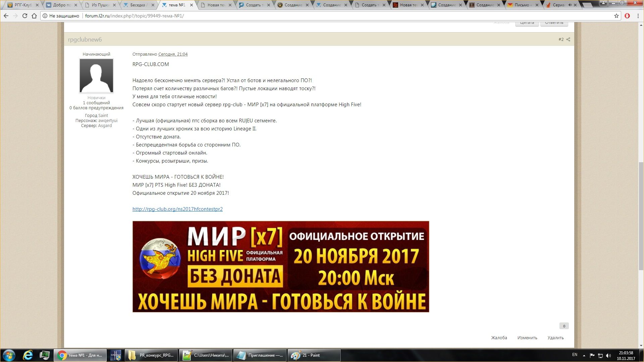Viewport: 644px width, 362px height.
Task: Open rpg-club.org contest link
Action: point(177,209)
